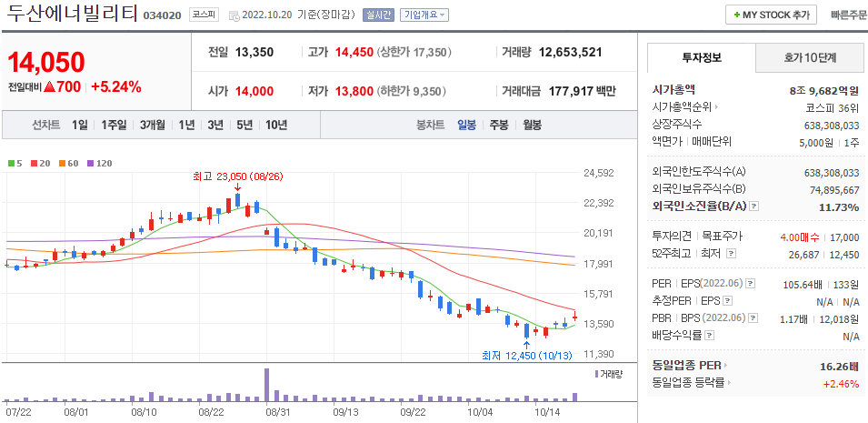Click 상장주식수 value 638,308,033

[832, 126]
